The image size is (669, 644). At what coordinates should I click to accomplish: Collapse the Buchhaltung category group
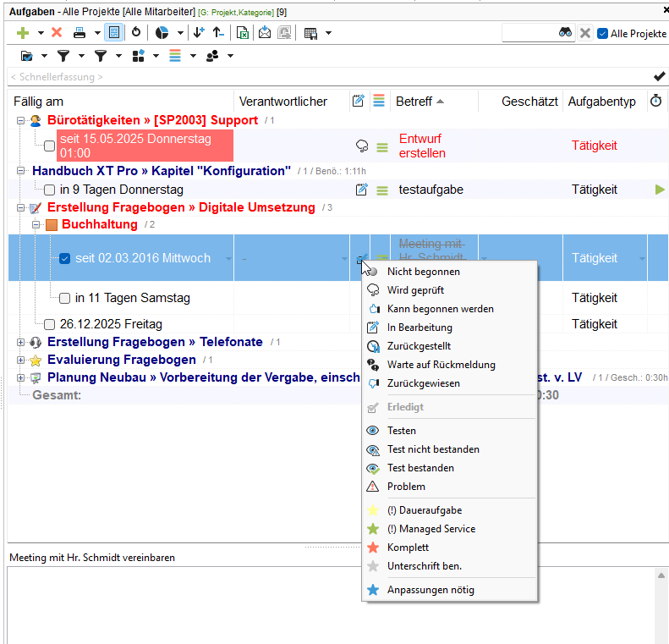click(36, 224)
